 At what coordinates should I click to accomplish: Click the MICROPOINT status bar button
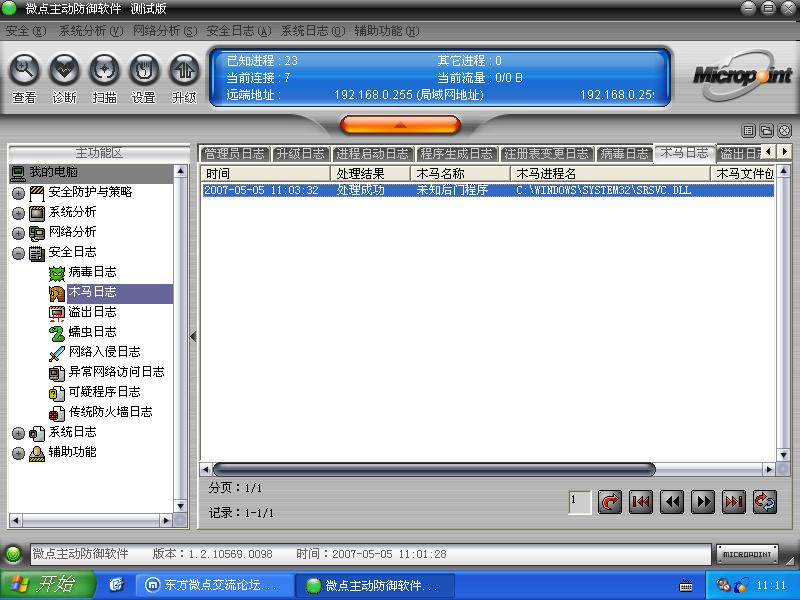point(747,554)
